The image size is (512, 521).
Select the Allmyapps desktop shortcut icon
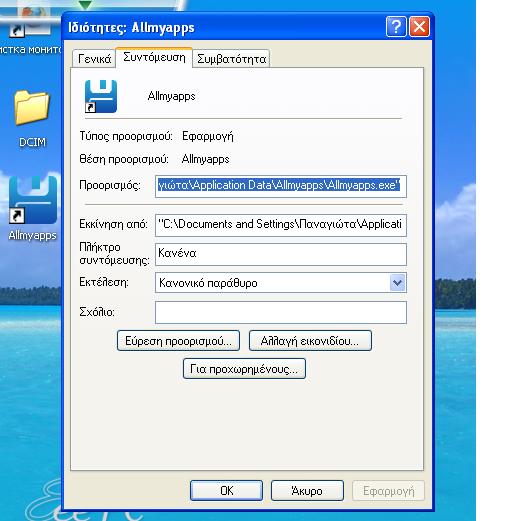tap(33, 200)
